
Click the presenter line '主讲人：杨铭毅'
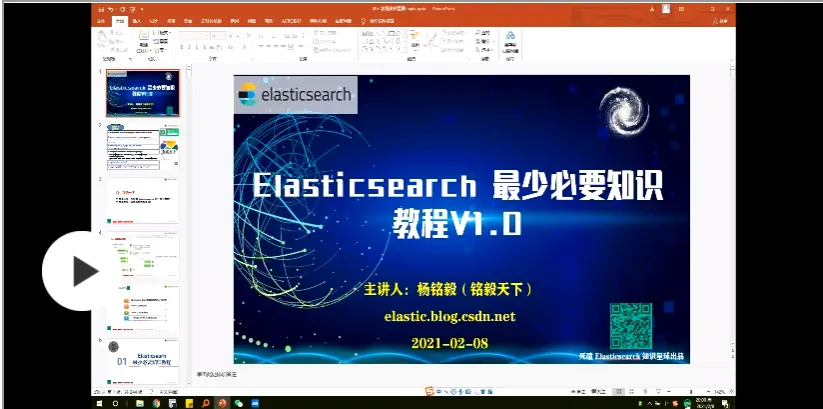pos(449,289)
